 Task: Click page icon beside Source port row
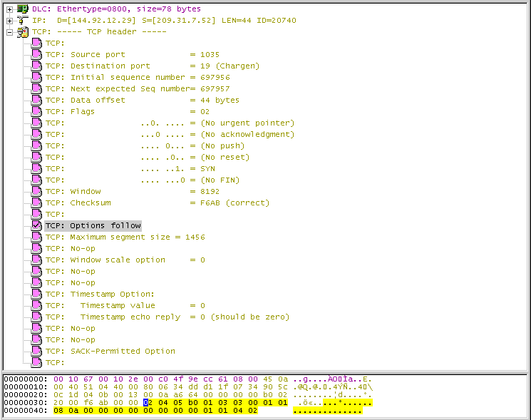(36, 54)
